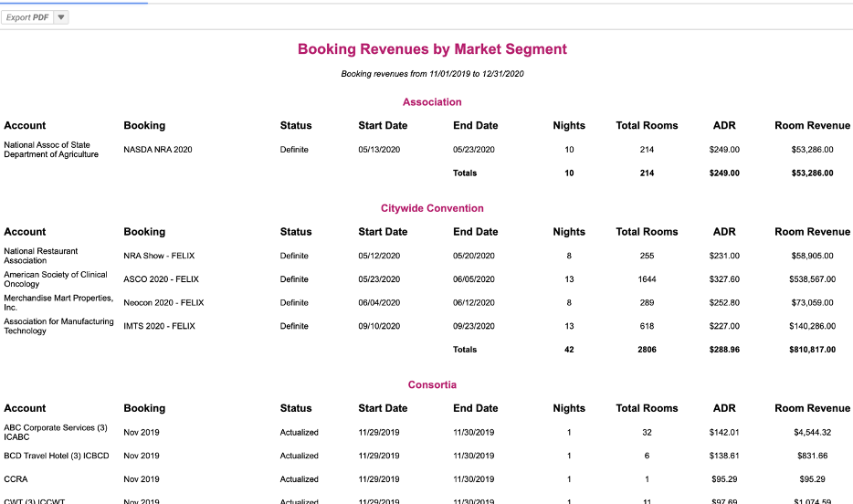Image resolution: width=853 pixels, height=504 pixels.
Task: Click the 618 total rooms value
Action: tap(647, 326)
